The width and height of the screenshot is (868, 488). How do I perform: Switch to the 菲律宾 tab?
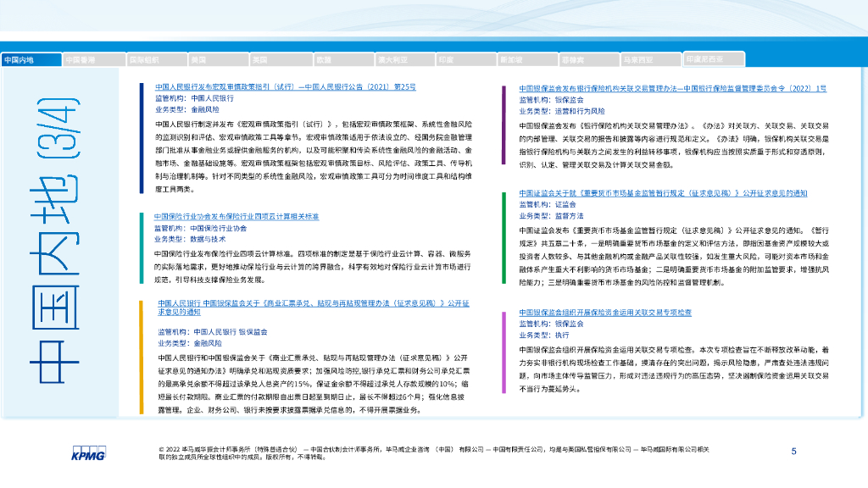coord(589,60)
